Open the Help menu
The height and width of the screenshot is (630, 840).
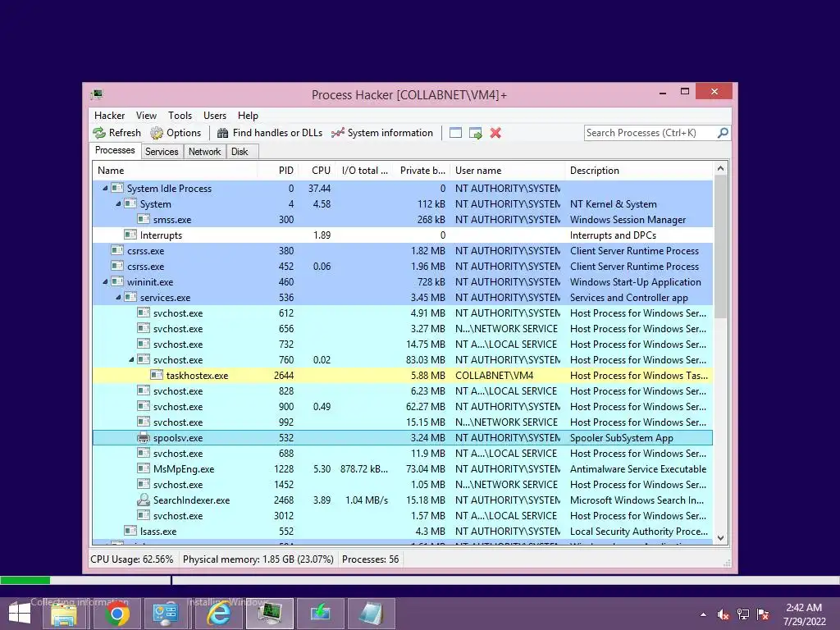[248, 116]
